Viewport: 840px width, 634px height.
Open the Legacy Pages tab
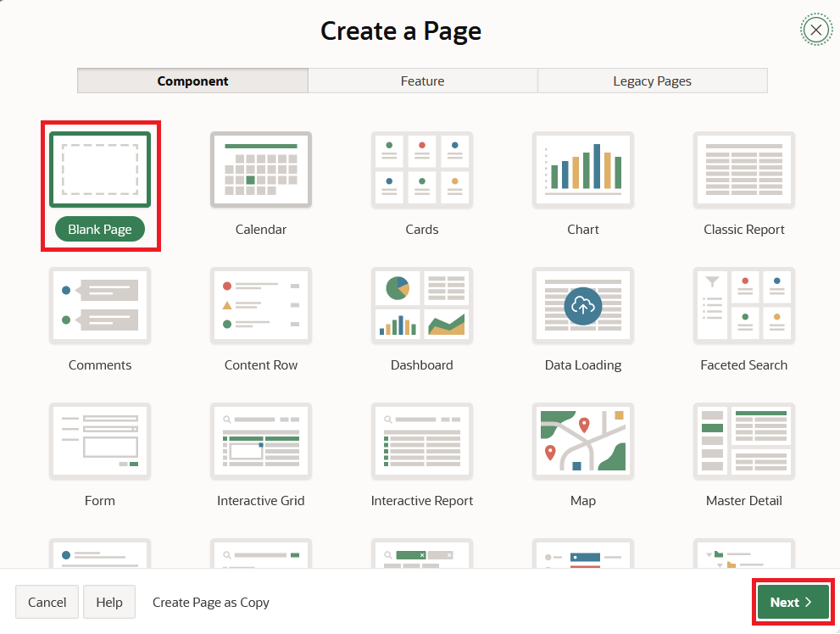pyautogui.click(x=652, y=81)
